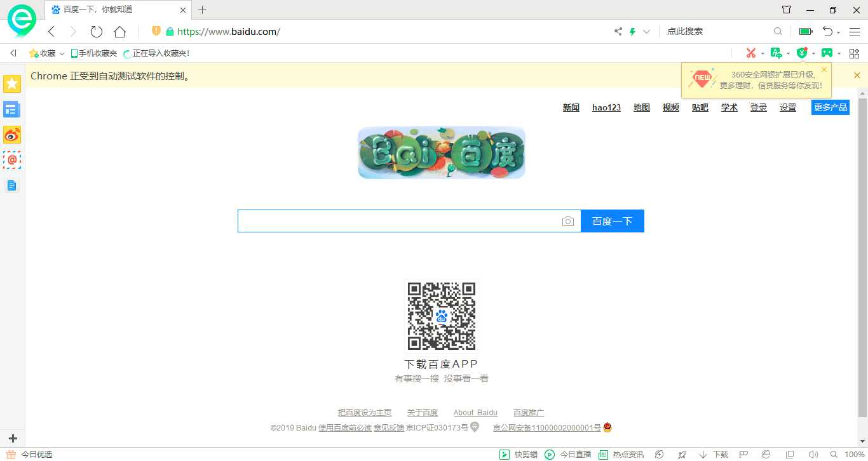Click the green lightning speed mode icon
The width and height of the screenshot is (868, 461).
(x=632, y=31)
